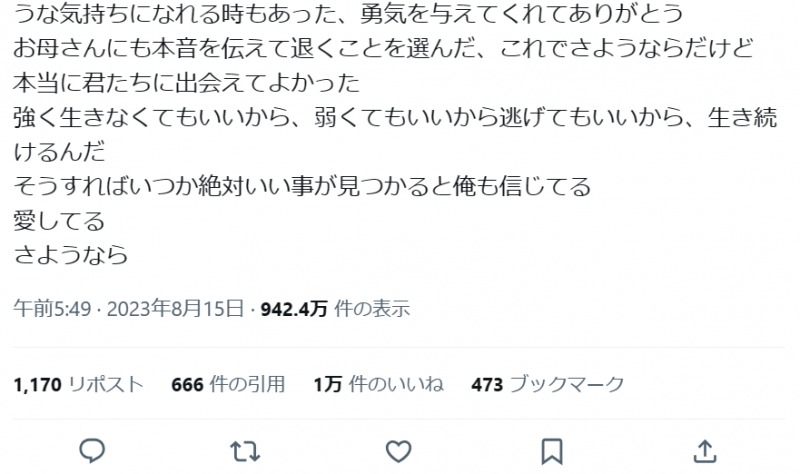Click the text けるんだ

[59, 152]
